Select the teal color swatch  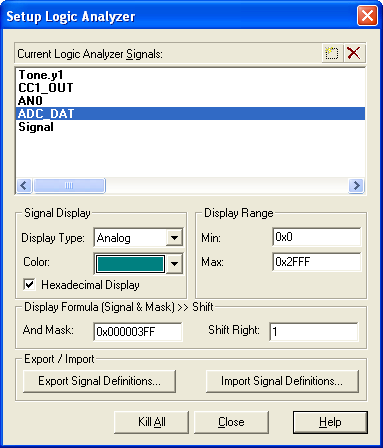click(x=131, y=264)
